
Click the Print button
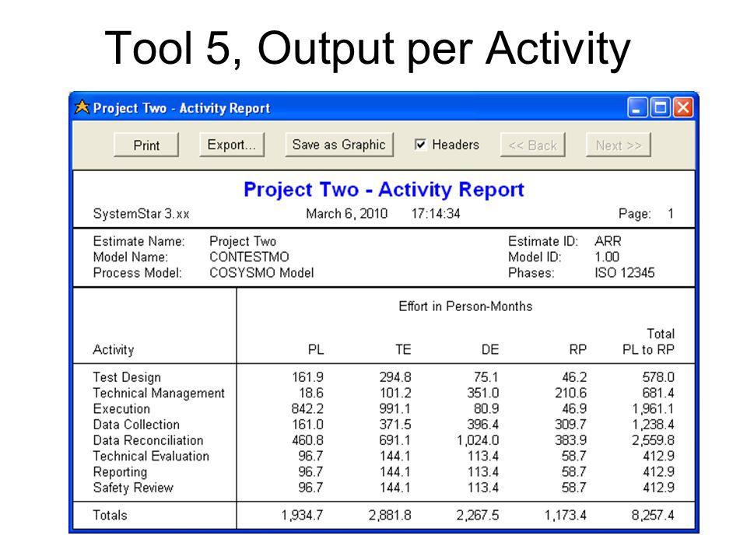pyautogui.click(x=146, y=145)
